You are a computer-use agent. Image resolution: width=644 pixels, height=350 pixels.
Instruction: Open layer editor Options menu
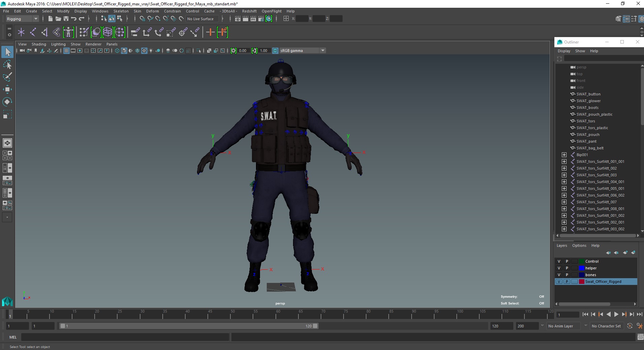click(x=579, y=245)
